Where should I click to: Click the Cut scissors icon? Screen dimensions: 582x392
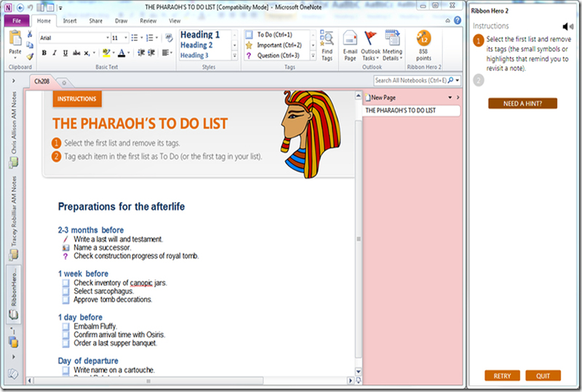(x=30, y=34)
